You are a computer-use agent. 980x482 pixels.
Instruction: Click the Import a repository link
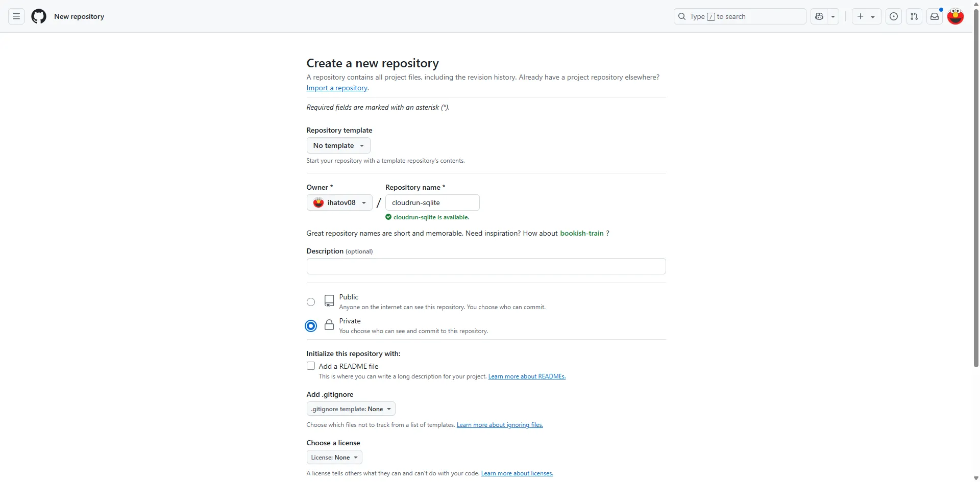coord(337,88)
